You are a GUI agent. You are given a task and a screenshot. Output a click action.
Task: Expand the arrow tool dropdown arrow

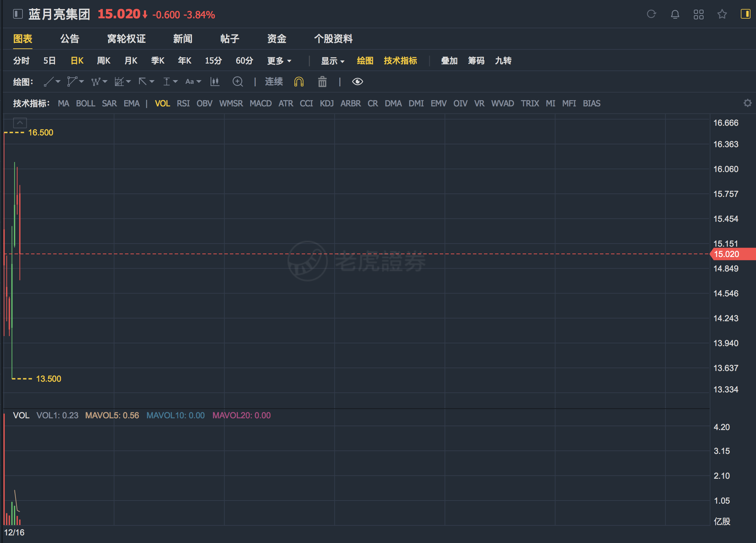point(152,82)
